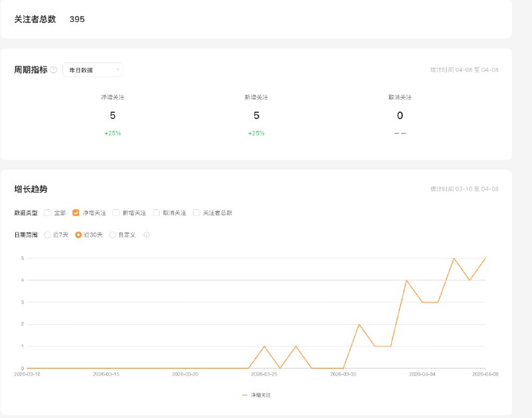Enable the 新增关注 checkbox

(116, 213)
